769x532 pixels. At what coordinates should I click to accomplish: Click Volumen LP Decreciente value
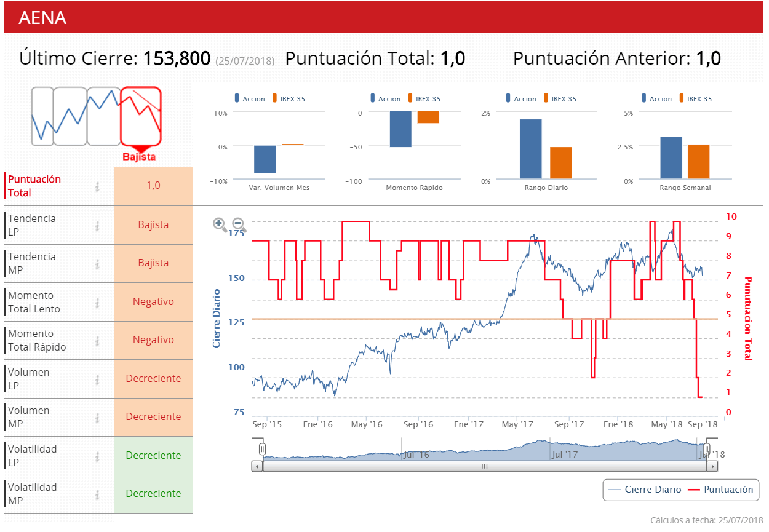tap(153, 379)
